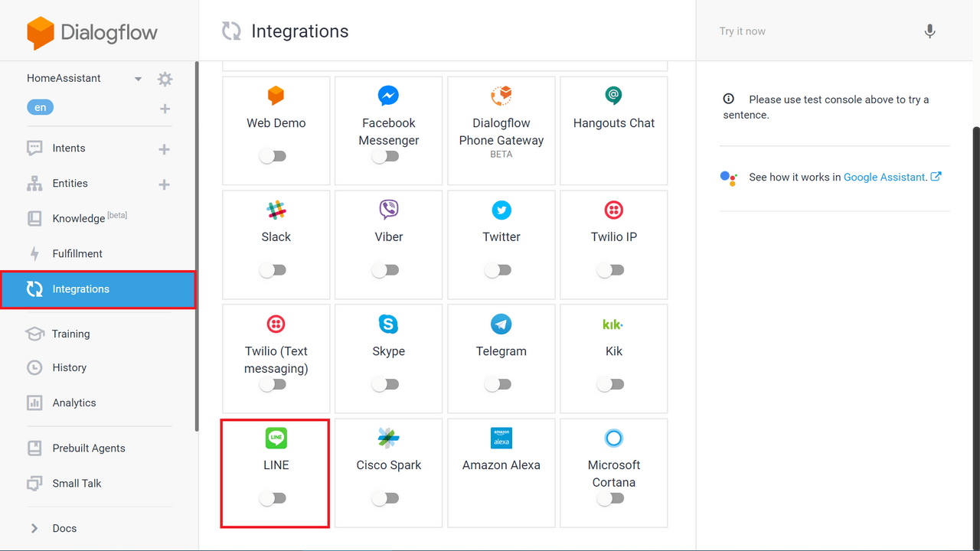Open the HomeAssistant agent dropdown arrow
The width and height of the screenshot is (980, 551).
click(138, 79)
